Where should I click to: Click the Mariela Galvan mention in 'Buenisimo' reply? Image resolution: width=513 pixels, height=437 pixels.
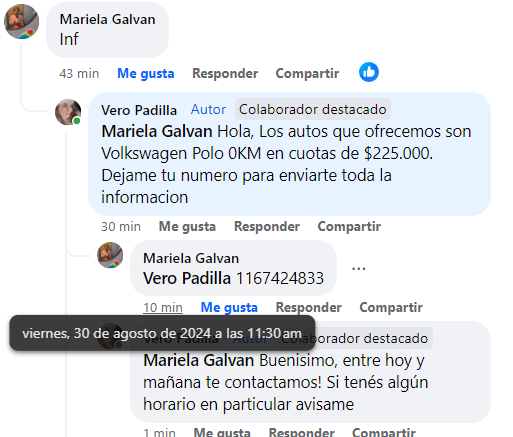[x=199, y=360]
